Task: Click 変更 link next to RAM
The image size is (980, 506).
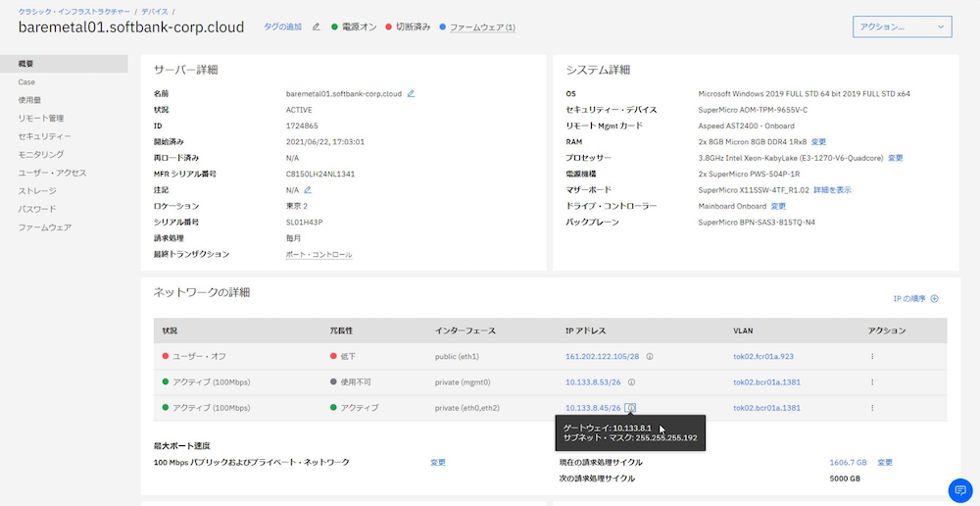Action: point(818,141)
